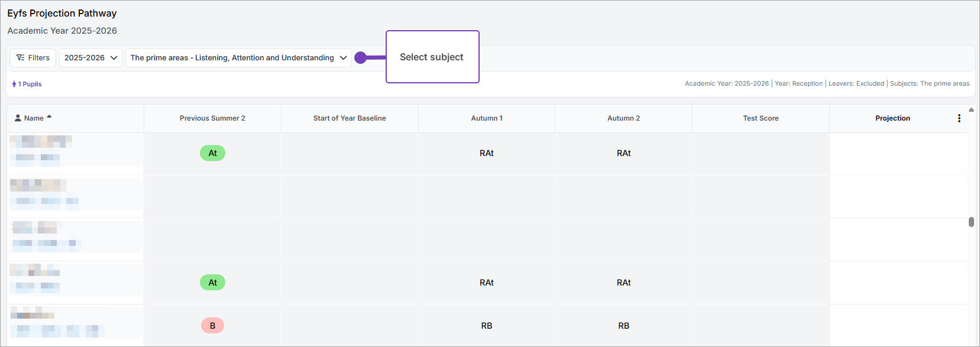Screen dimensions: 980x347
Task: Click the green At badge in first row
Action: click(212, 153)
